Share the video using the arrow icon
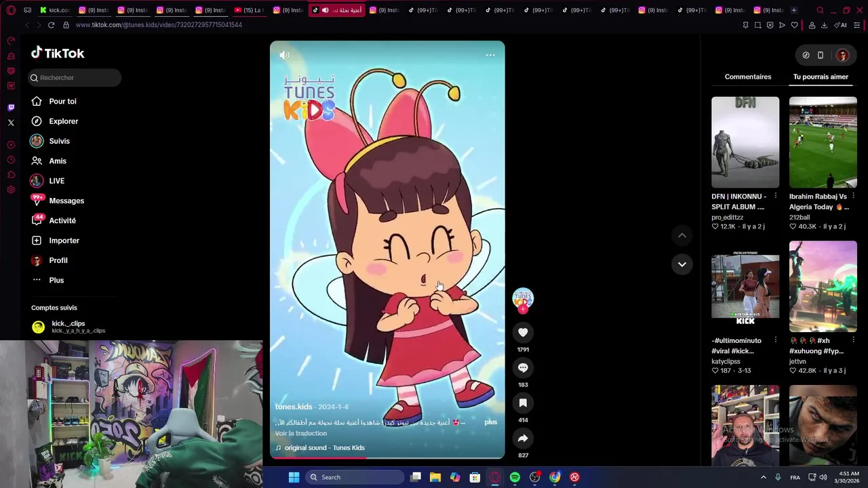Viewport: 868px width, 488px height. click(523, 439)
